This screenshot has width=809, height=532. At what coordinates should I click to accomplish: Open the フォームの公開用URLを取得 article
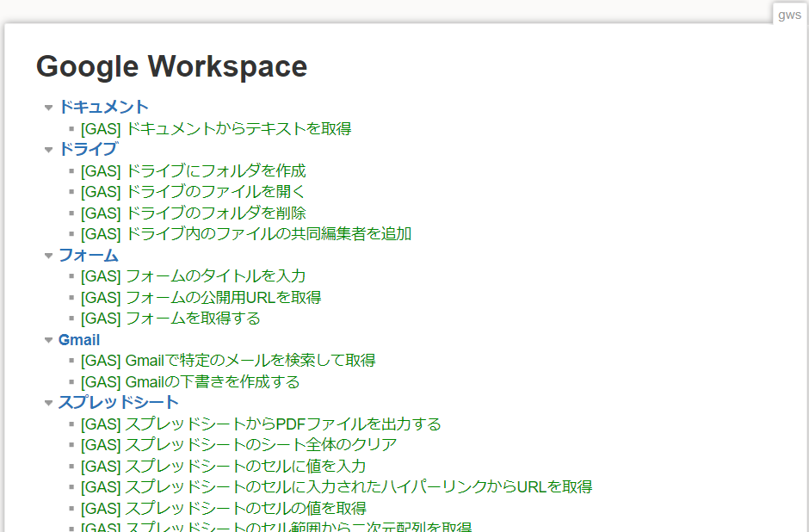click(203, 297)
